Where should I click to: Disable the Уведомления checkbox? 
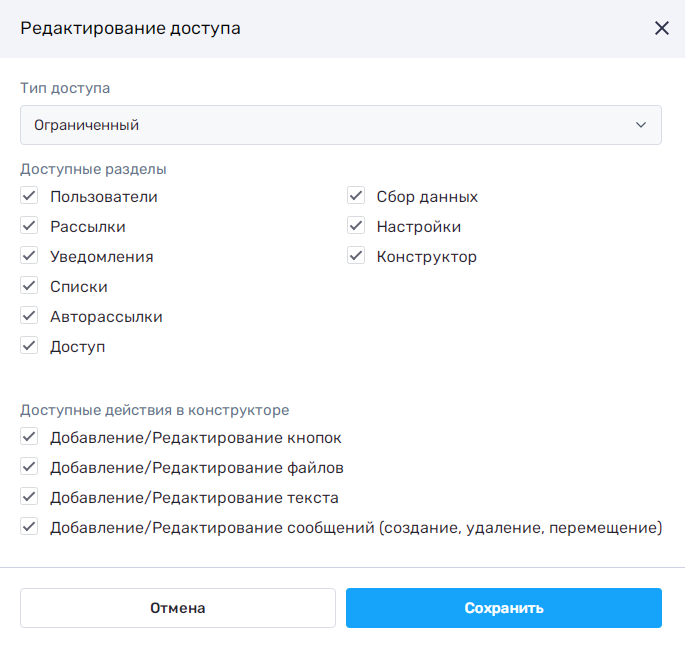click(29, 257)
